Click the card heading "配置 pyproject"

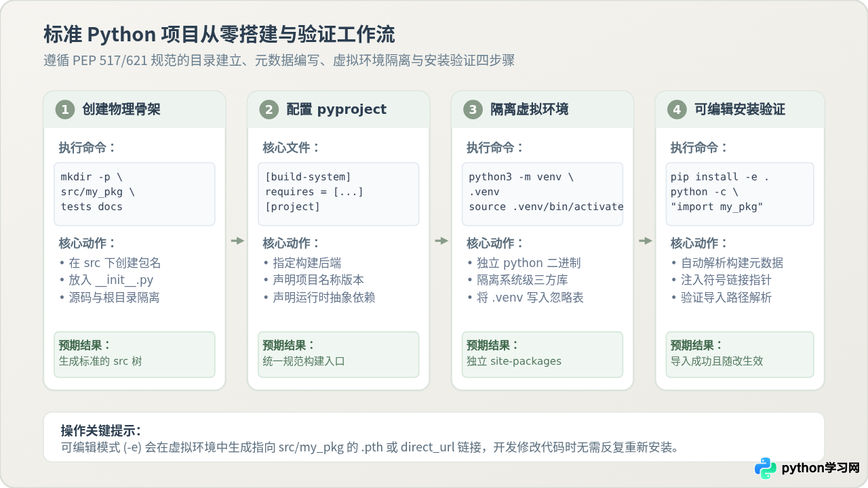click(x=336, y=109)
